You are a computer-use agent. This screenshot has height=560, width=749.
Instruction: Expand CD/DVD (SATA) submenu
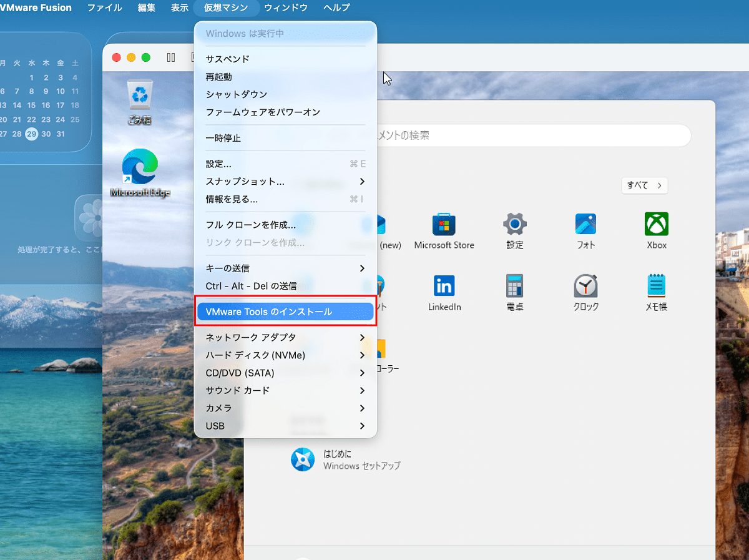(x=286, y=373)
